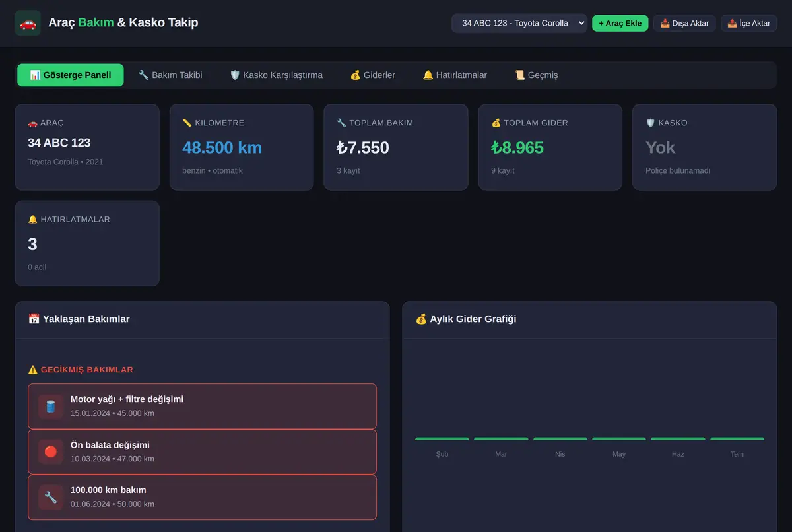The width and height of the screenshot is (792, 532).
Task: Switch to the Gösterge Paneli tab
Action: pos(71,75)
